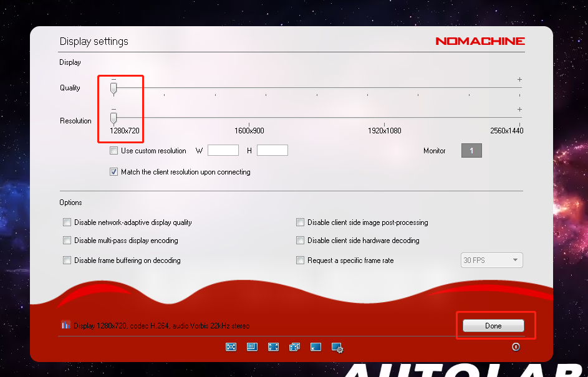Open display settings via monitor gear icon

pyautogui.click(x=337, y=347)
